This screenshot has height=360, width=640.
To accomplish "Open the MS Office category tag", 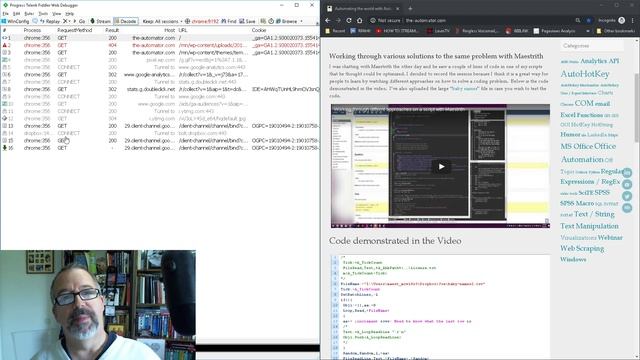I will (x=577, y=146).
